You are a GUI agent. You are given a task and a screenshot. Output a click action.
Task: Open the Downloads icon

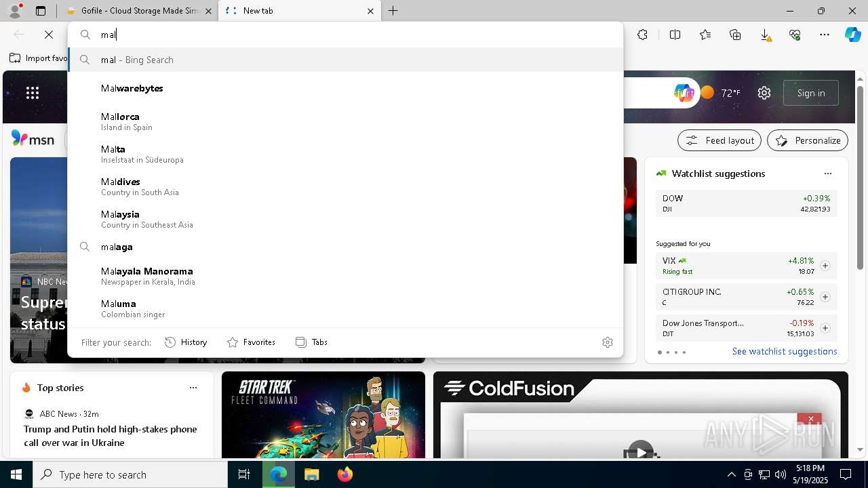765,35
